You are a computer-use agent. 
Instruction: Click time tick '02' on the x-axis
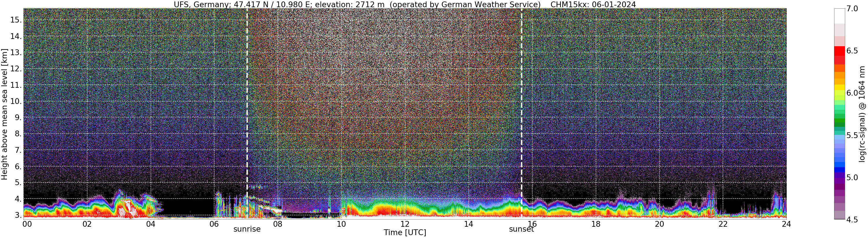pos(87,224)
